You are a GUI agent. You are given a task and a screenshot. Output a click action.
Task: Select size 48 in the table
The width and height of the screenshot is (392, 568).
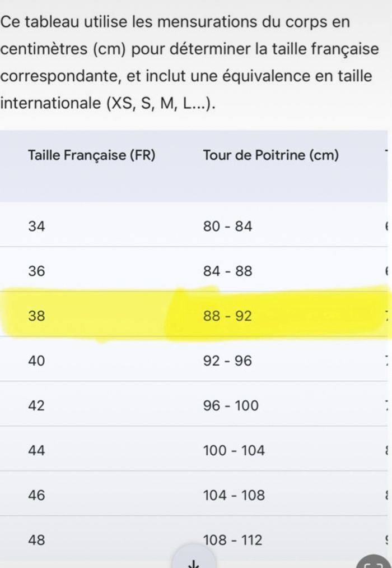36,541
